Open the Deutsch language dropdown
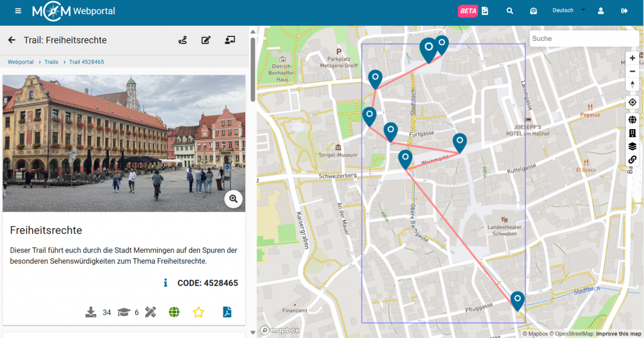Screen dimensions: 644x338 click(568, 11)
